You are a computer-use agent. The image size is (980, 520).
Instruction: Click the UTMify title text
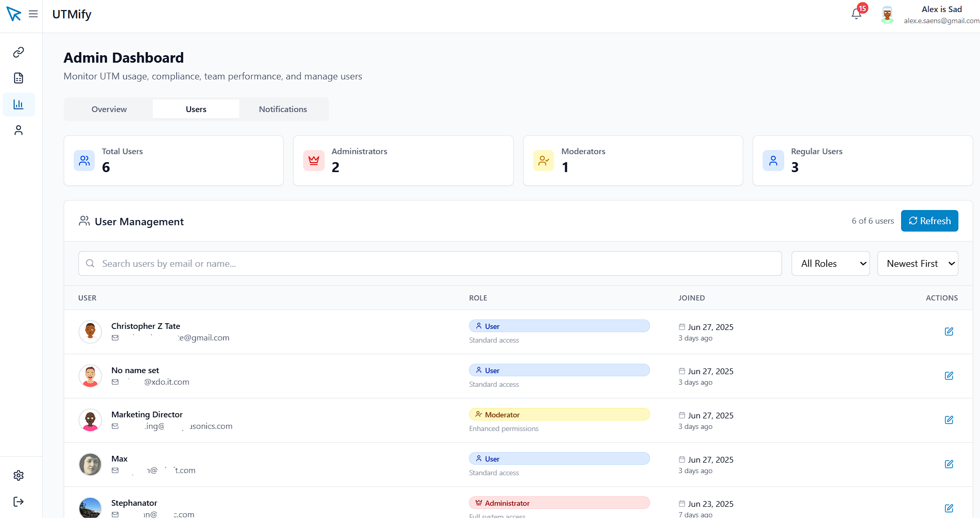tap(72, 14)
